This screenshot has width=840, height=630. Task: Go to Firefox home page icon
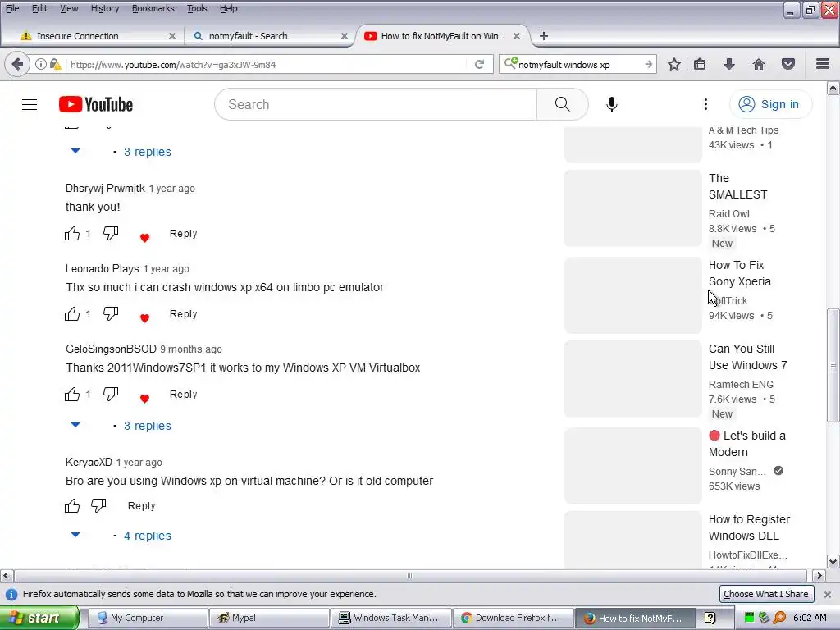click(x=759, y=64)
